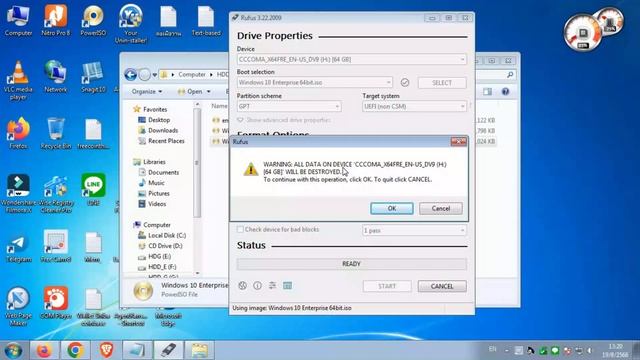Image resolution: width=640 pixels, height=360 pixels.
Task: Open Computer desktop icon
Action: (18, 21)
